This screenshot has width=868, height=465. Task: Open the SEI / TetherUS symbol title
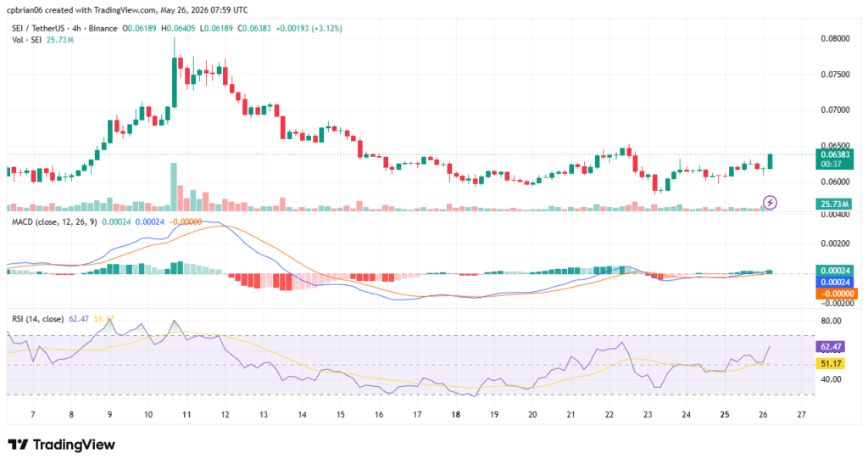point(64,28)
